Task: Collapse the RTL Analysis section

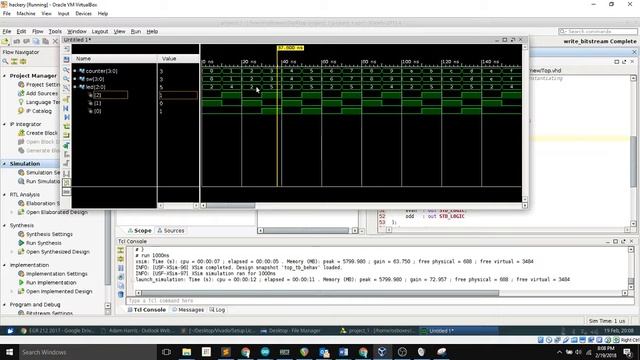Action: (4, 195)
